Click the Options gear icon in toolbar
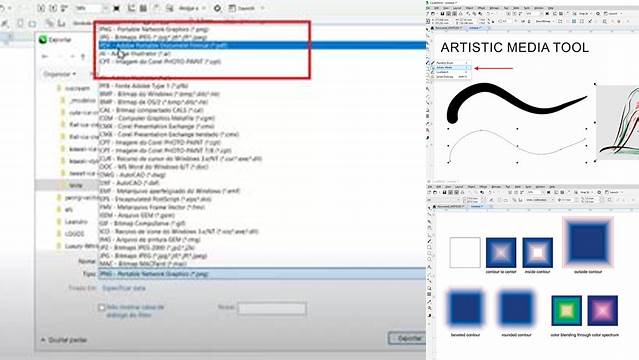The width and height of the screenshot is (639, 360). click(x=218, y=8)
